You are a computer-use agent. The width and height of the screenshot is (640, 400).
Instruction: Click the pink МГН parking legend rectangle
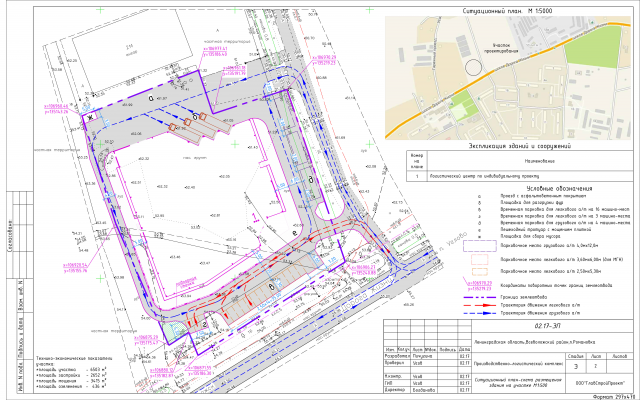480,259
